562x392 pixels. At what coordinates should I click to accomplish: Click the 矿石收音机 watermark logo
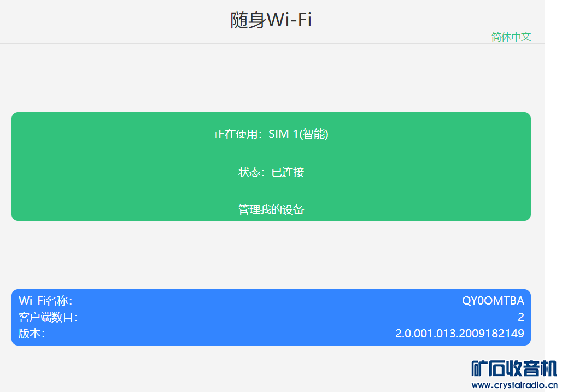513,369
